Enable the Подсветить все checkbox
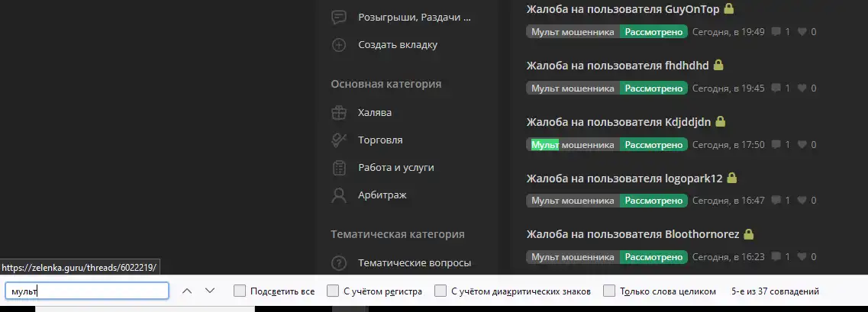The width and height of the screenshot is (868, 312). [240, 291]
